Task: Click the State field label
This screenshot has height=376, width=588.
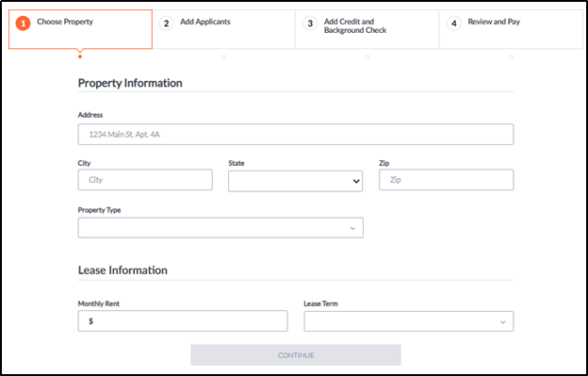Action: [237, 163]
